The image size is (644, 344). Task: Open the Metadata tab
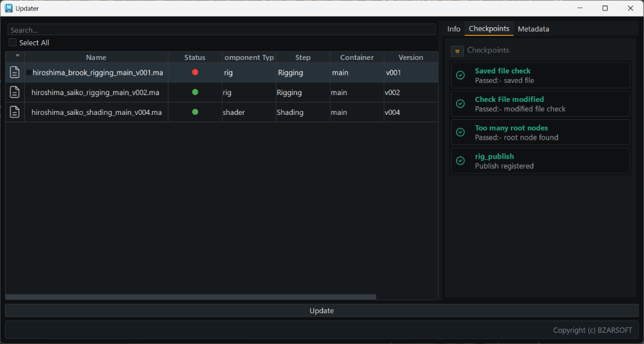[x=533, y=29]
